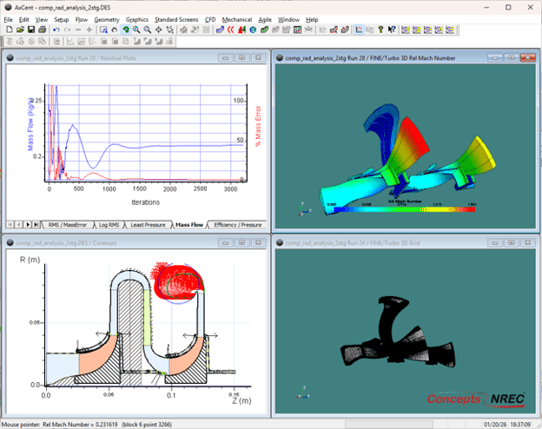Open the Setup menu
The height and width of the screenshot is (429, 542).
[62, 20]
